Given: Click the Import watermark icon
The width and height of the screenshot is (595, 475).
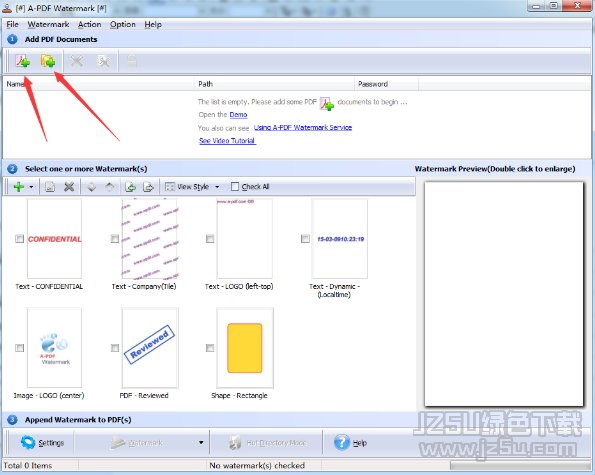Looking at the screenshot, I should (131, 187).
